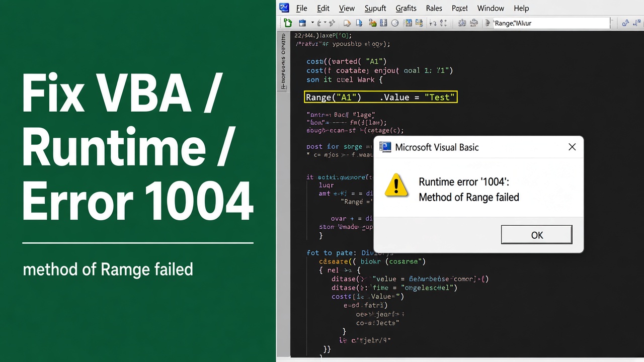The height and width of the screenshot is (362, 644).
Task: Click the gray play arrow before input box
Action: 487,23
